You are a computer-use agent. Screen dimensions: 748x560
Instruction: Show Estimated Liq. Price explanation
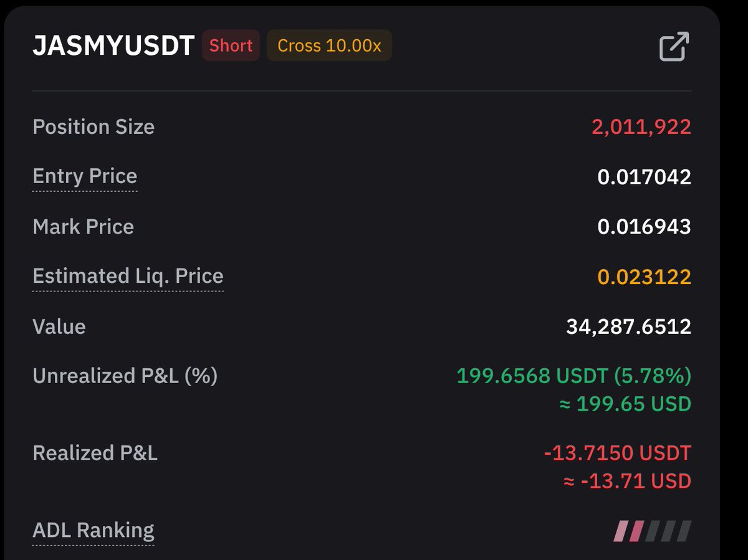pos(128,276)
